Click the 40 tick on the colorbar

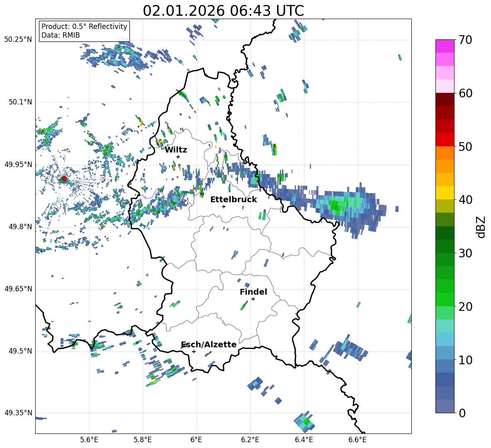pyautogui.click(x=465, y=200)
